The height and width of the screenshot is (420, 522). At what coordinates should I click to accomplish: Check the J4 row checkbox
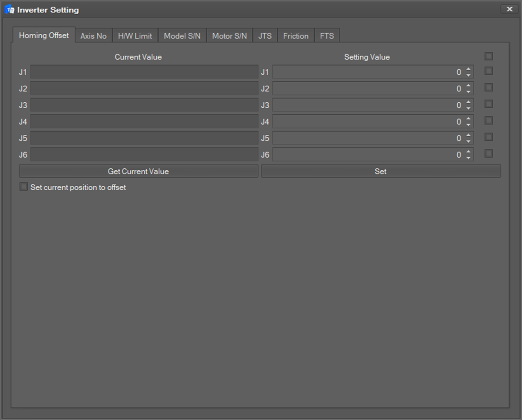coord(488,121)
